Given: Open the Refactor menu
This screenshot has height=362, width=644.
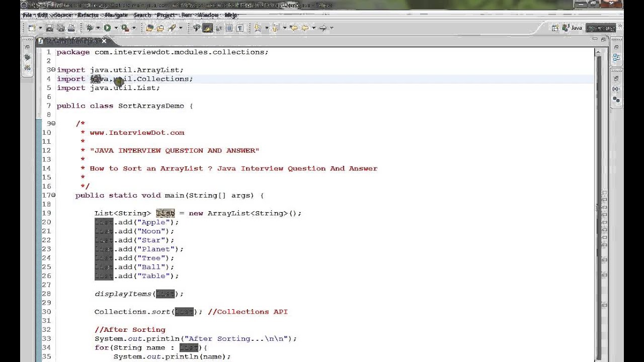Looking at the screenshot, I should [x=88, y=15].
